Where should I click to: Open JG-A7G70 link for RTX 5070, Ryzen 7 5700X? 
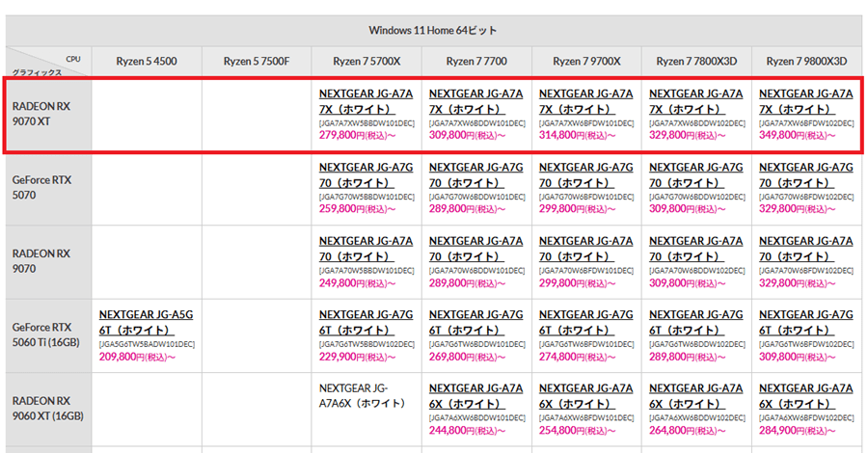tap(366, 175)
